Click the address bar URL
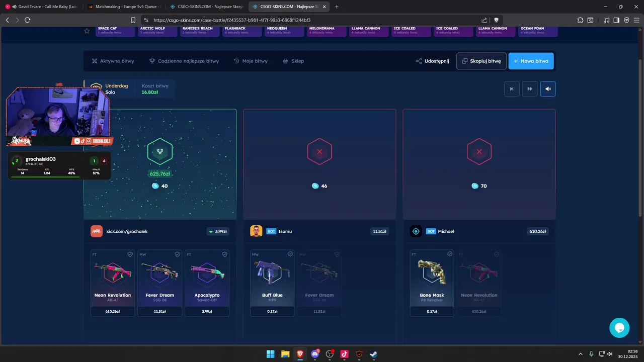 (x=232, y=20)
